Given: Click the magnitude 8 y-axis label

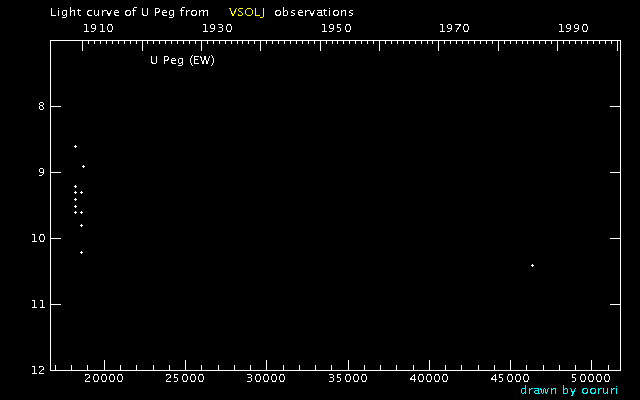Looking at the screenshot, I should pyautogui.click(x=42, y=106).
